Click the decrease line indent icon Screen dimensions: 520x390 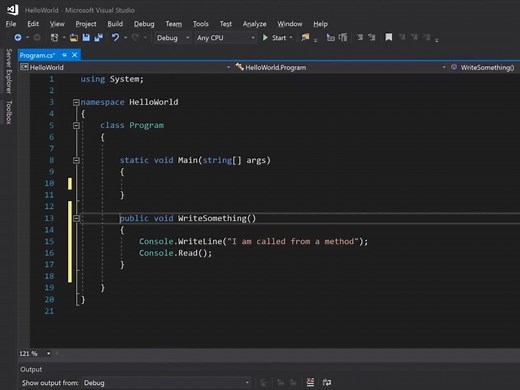click(330, 37)
